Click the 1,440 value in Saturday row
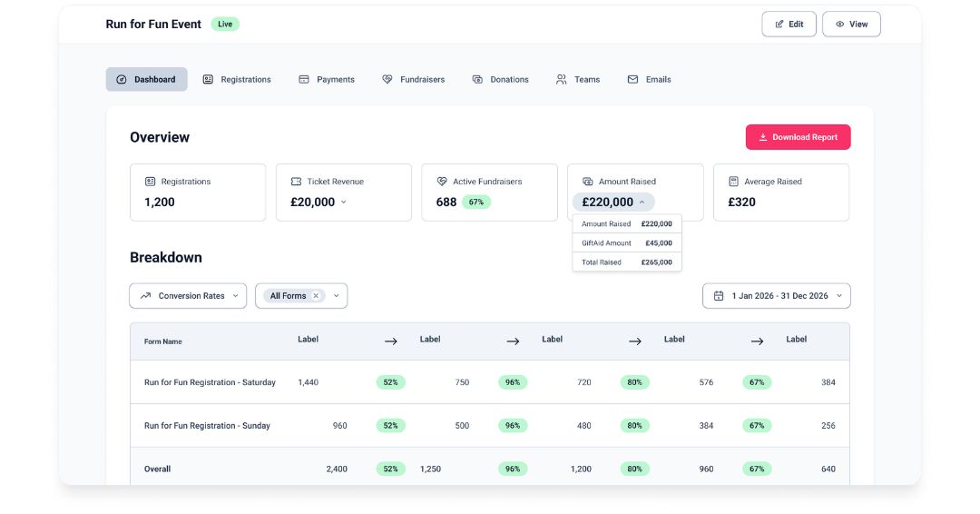Screen dimensions: 980x514 pos(309,382)
